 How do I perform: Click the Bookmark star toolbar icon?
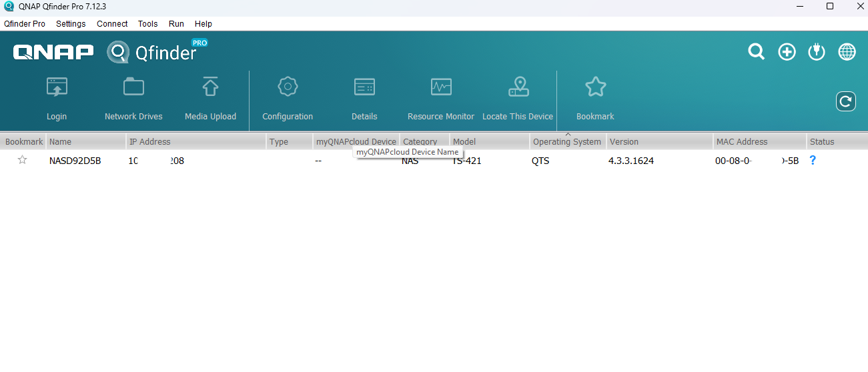click(595, 87)
